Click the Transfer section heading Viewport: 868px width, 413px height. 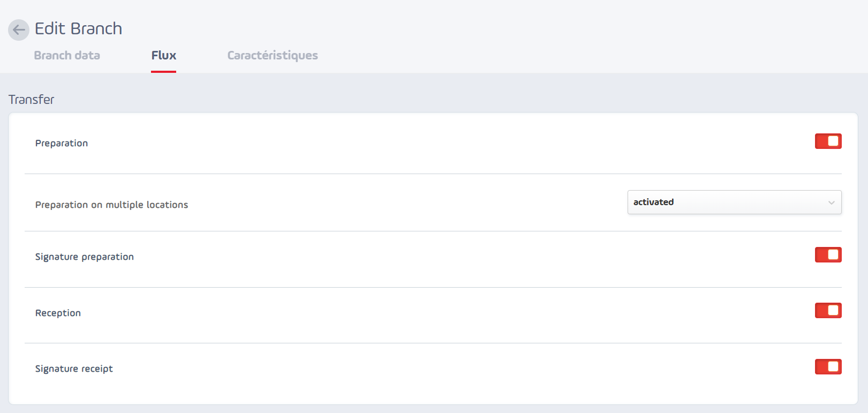coord(31,100)
